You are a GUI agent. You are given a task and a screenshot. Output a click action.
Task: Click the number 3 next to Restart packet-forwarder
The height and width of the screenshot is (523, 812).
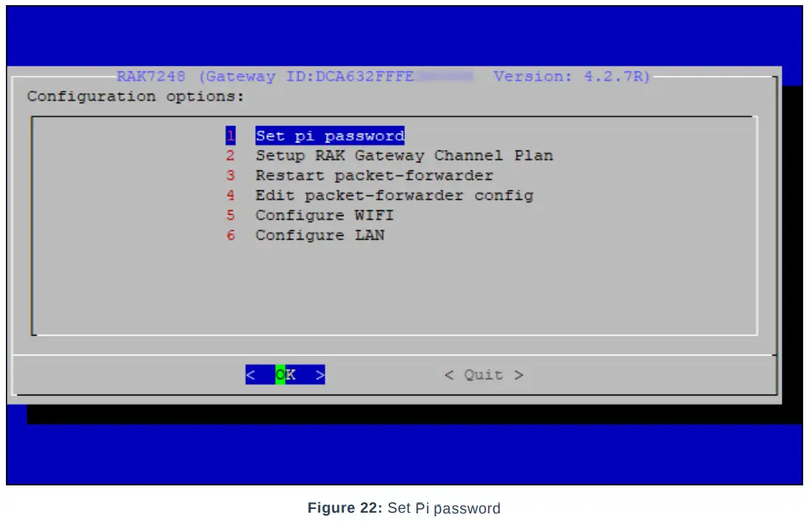[231, 176]
